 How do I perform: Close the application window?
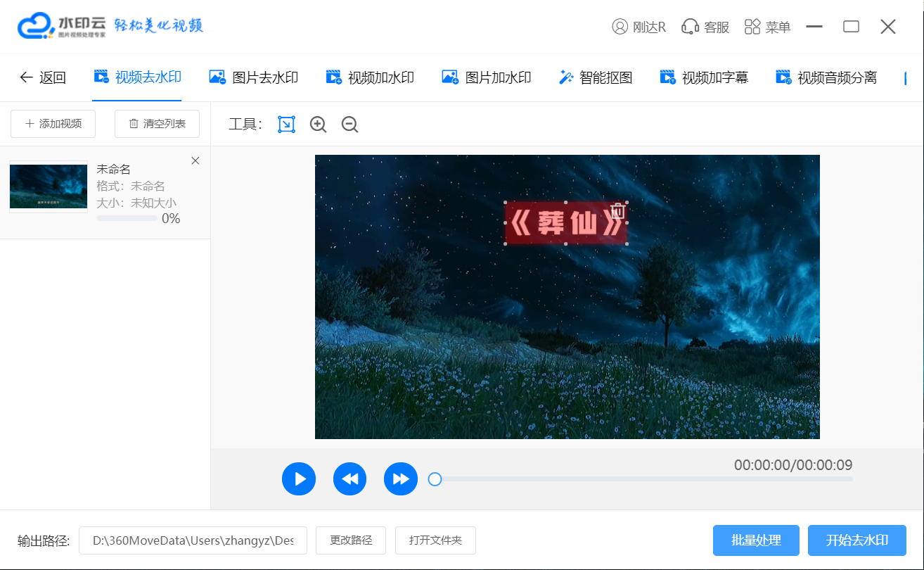point(887,27)
